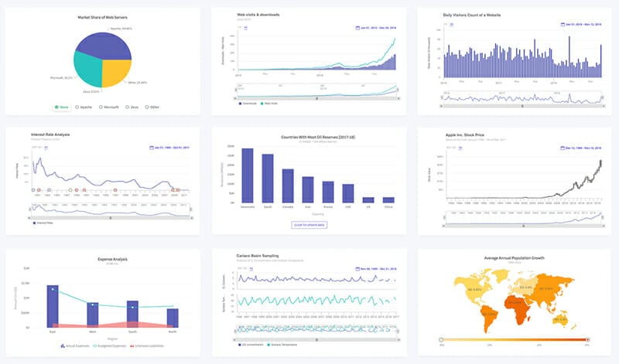Viewport: 619px width, 364px height.
Task: Click left scroll arrow of Interest Rate navigator
Action: tap(29, 218)
